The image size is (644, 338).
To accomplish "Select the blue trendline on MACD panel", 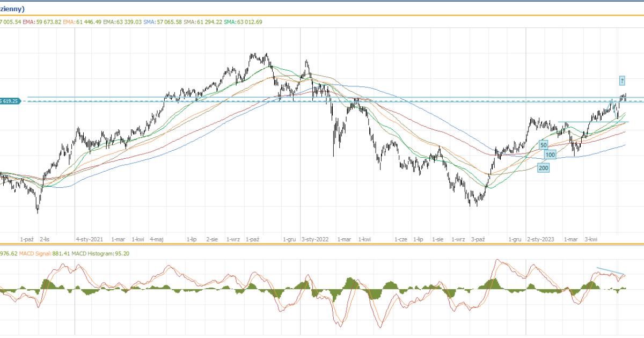I will click(x=611, y=271).
